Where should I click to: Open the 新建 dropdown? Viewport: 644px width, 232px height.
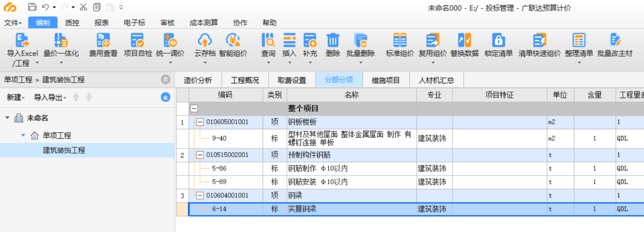click(x=16, y=97)
